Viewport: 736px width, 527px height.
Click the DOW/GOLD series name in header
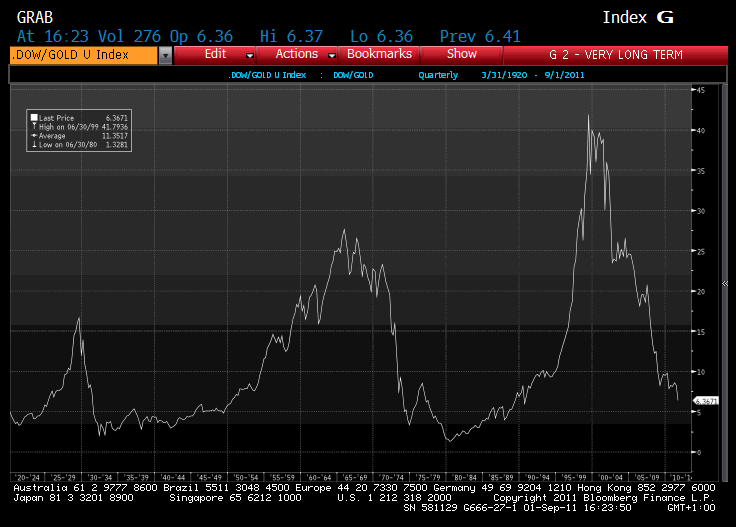click(x=353, y=75)
